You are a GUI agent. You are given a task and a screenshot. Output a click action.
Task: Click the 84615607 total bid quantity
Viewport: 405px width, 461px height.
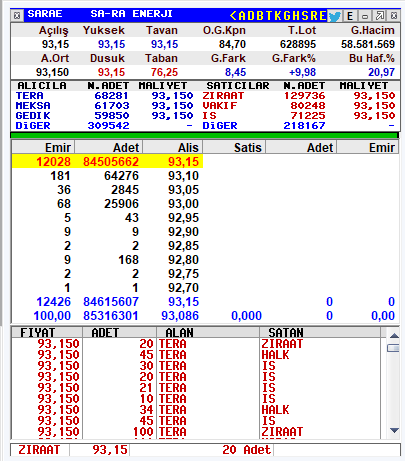[x=111, y=302]
